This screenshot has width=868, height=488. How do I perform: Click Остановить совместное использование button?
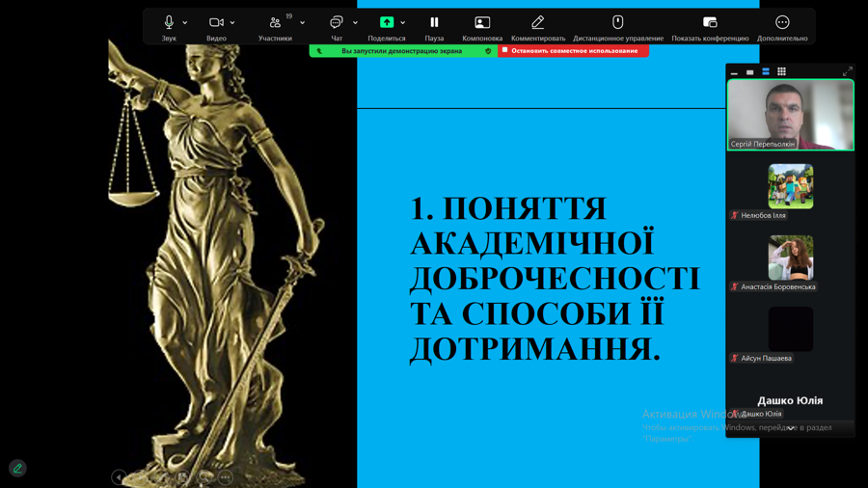tap(573, 50)
